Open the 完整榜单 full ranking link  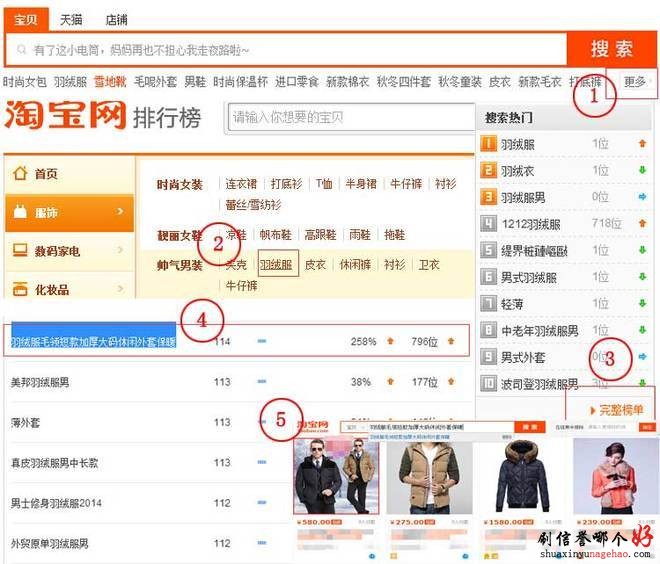pos(615,410)
